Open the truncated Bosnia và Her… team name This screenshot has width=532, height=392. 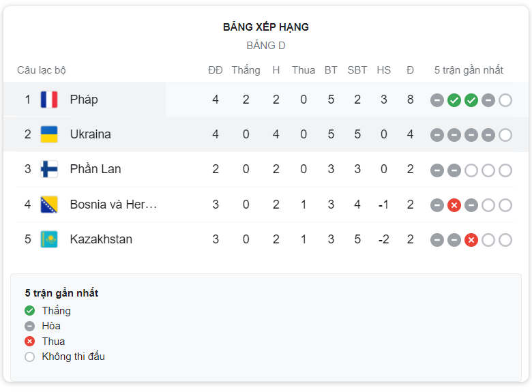[x=113, y=205]
